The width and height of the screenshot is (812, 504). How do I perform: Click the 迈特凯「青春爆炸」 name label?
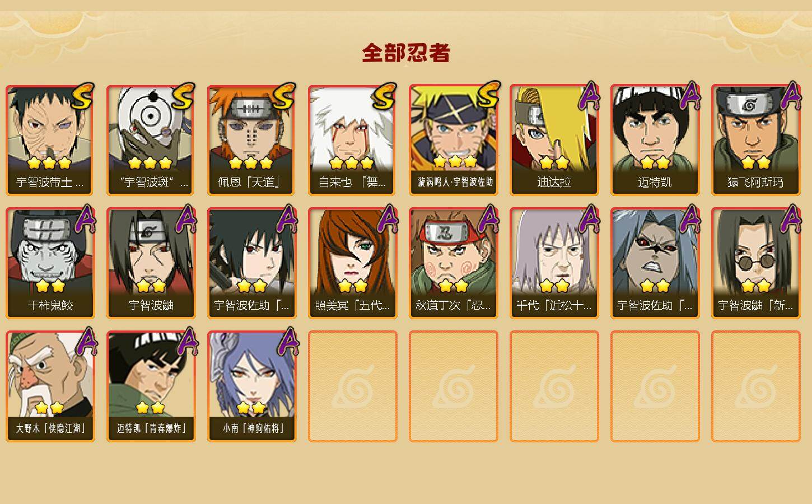tap(151, 428)
